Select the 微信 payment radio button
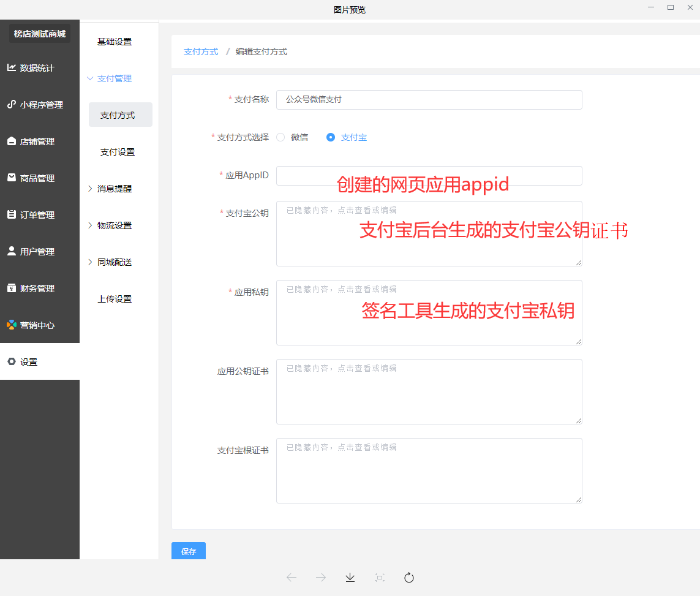700x596 pixels. (x=280, y=137)
